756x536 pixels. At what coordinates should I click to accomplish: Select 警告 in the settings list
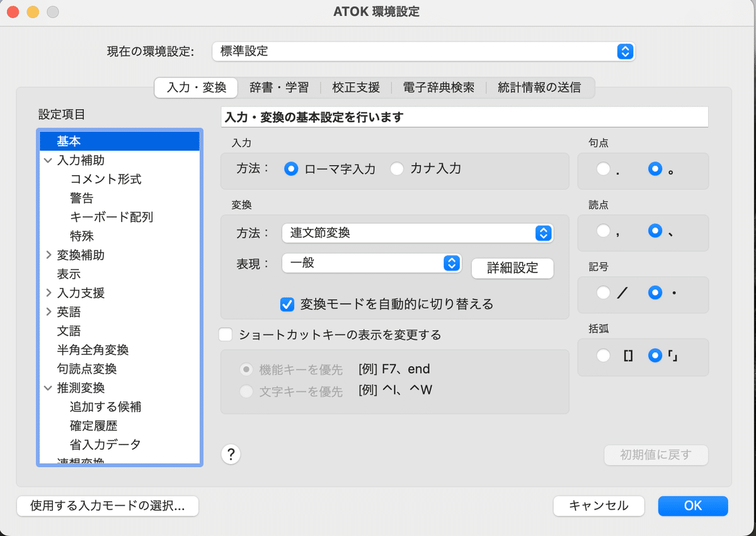[120, 199]
